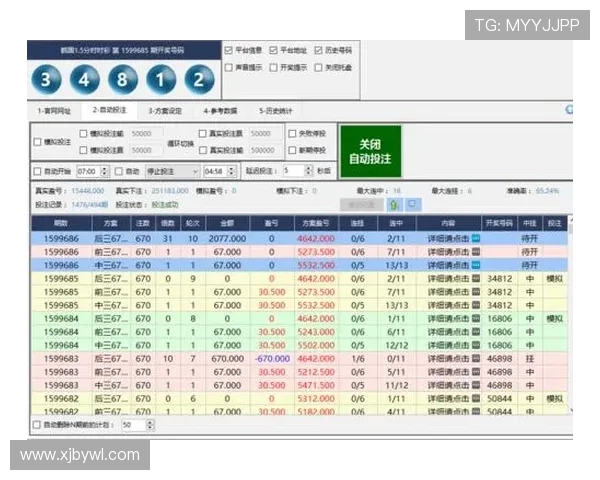Click the lottery ball showing 8
This screenshot has width=600, height=480.
pos(121,79)
